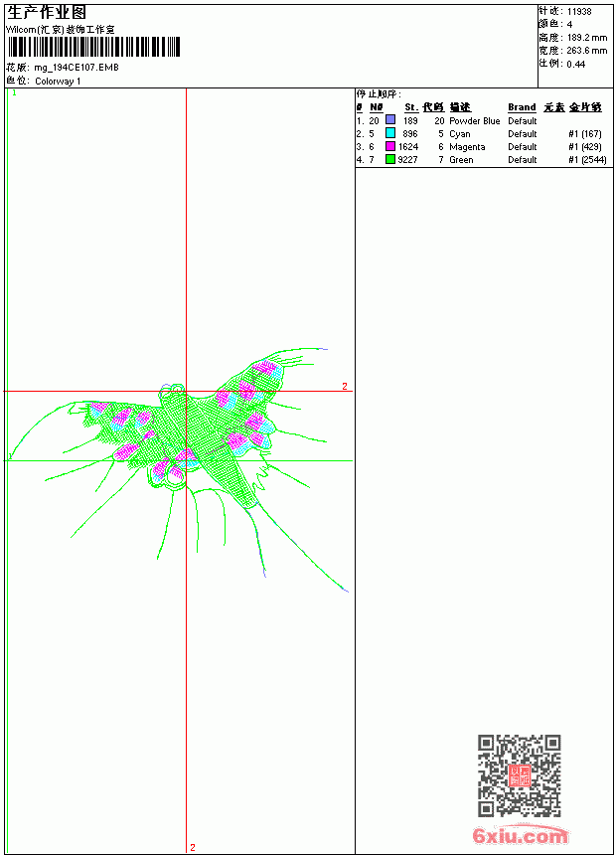The height and width of the screenshot is (855, 616).
Task: Click the mg_194CE107.EMB file name
Action: [77, 68]
